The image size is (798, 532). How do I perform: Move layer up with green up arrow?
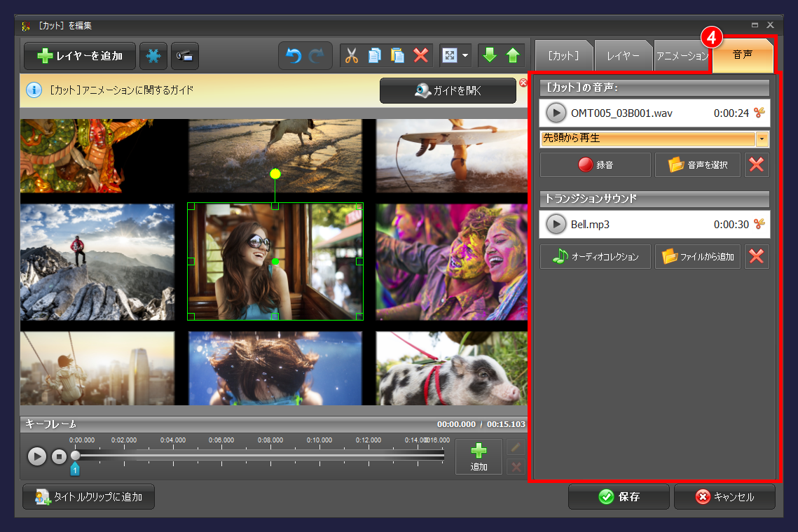click(x=513, y=56)
